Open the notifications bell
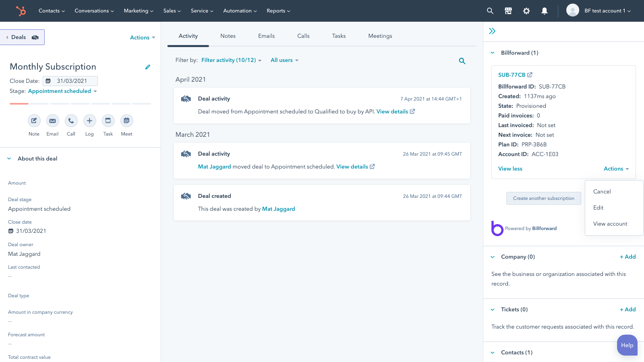 click(x=545, y=11)
